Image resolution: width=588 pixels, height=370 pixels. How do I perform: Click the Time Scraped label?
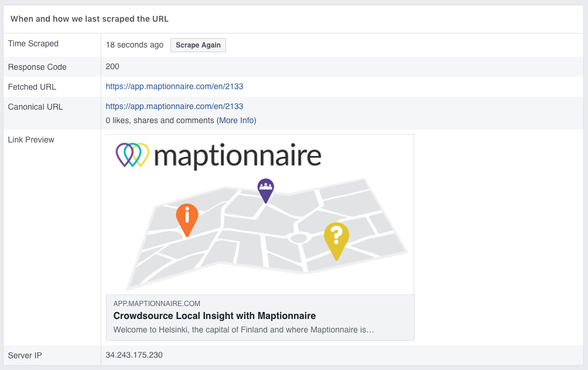coord(33,43)
